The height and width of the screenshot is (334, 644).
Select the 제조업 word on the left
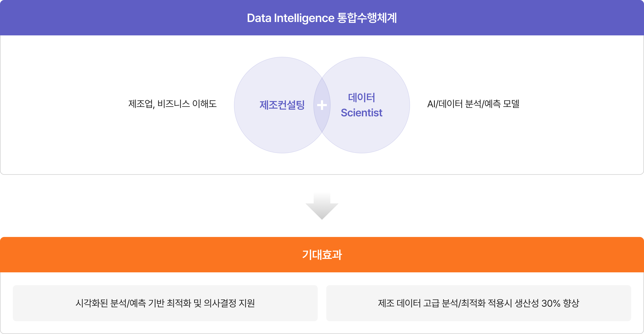tap(141, 104)
